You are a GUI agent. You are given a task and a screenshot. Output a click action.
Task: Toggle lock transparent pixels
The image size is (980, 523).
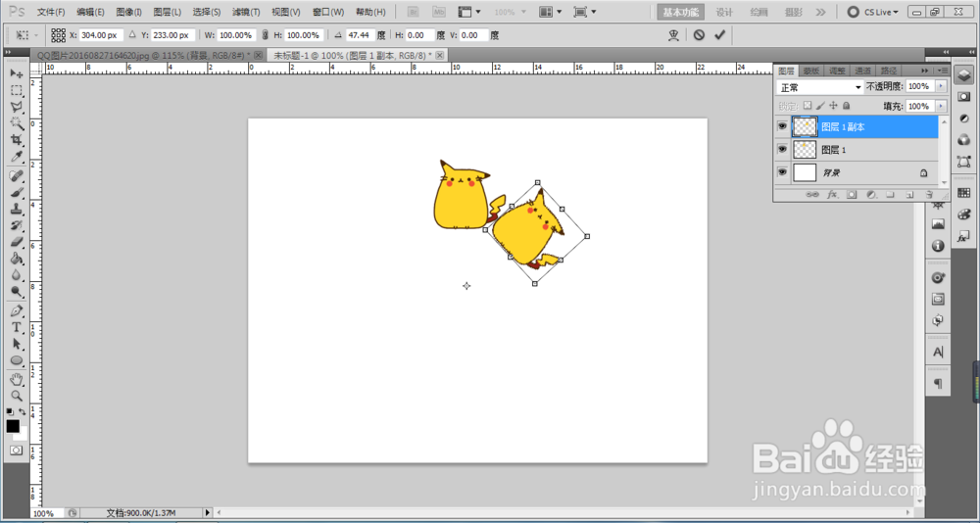click(808, 106)
